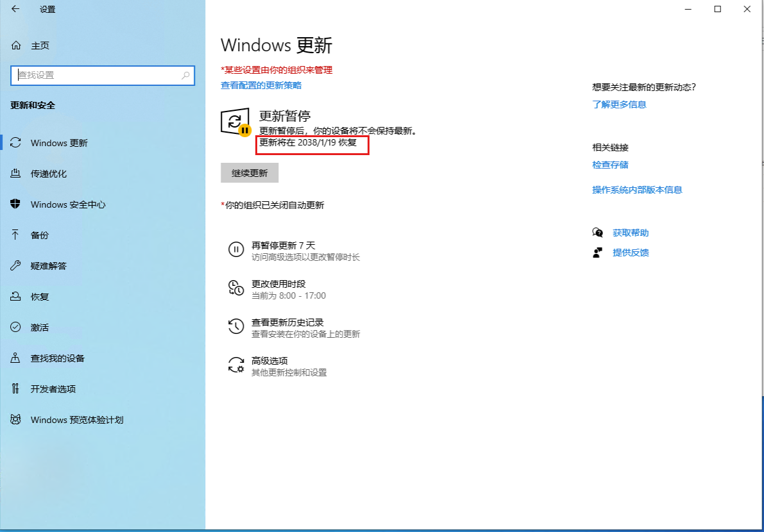Image resolution: width=764 pixels, height=532 pixels.
Task: Click 访问高级选项以更改暂停时长 description
Action: [x=305, y=257]
